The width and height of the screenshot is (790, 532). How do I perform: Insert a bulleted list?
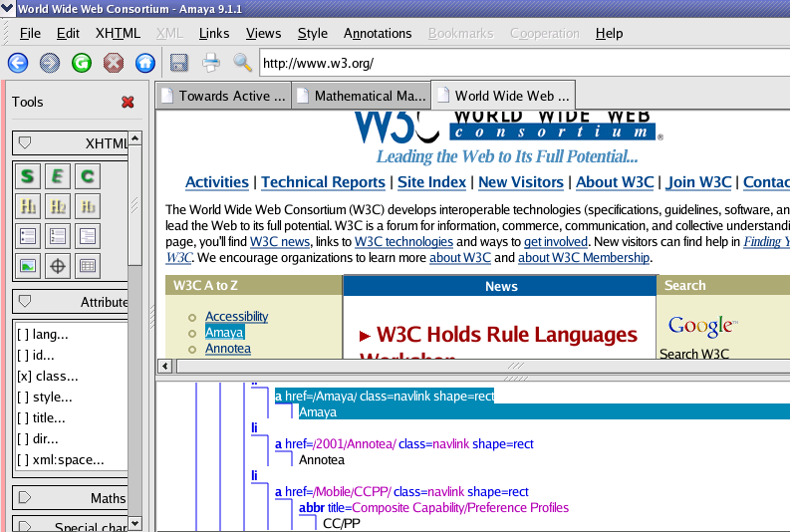pyautogui.click(x=28, y=236)
